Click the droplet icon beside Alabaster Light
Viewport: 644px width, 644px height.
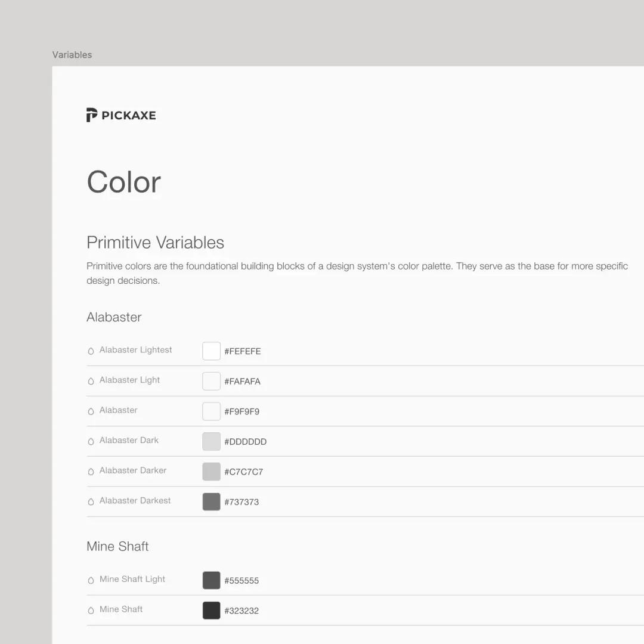(91, 381)
